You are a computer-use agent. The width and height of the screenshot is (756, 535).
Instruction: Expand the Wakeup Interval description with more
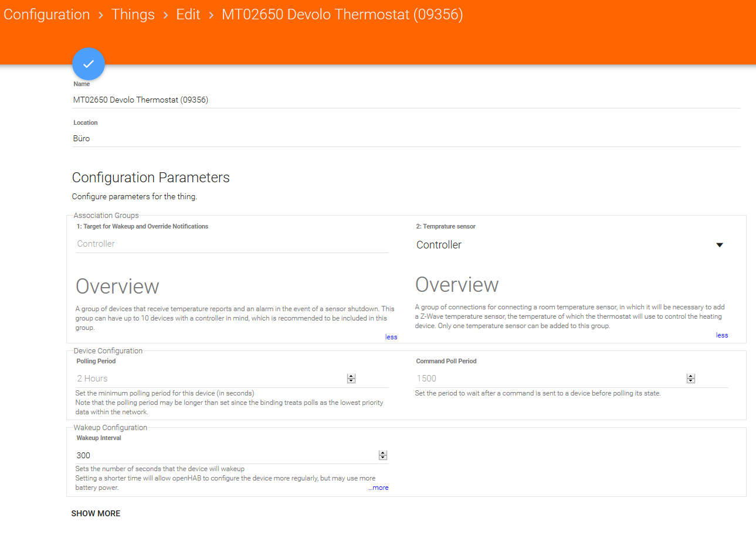click(x=379, y=488)
